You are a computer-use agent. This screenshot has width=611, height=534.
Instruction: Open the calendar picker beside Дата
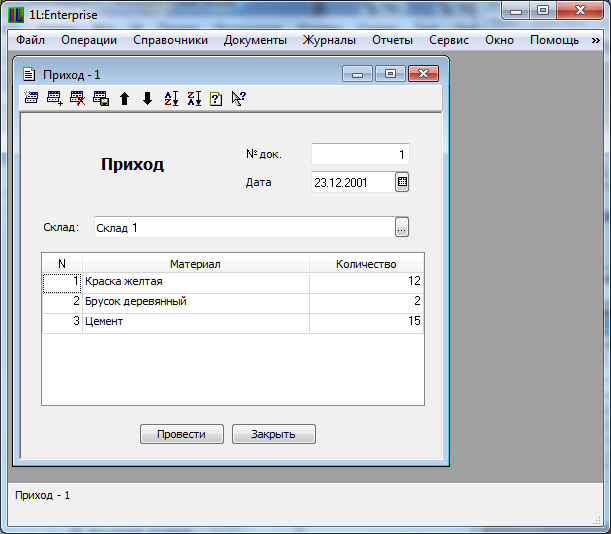(x=402, y=182)
